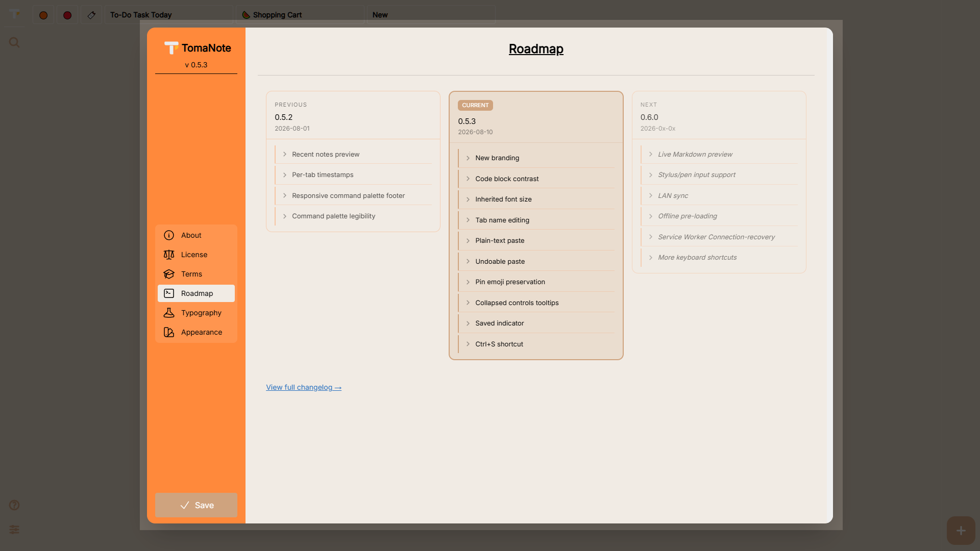Viewport: 980px width, 551px height.
Task: Click the app logo at top-left corner
Action: point(14,14)
